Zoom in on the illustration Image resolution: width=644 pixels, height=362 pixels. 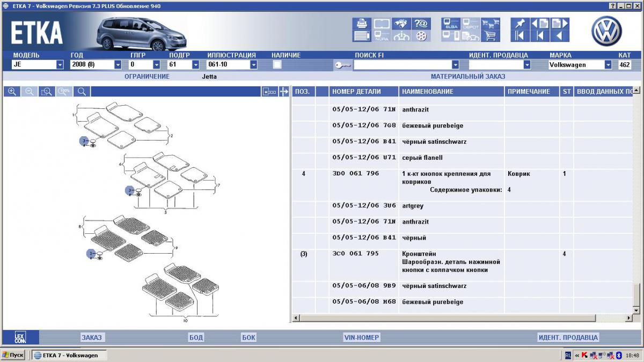click(x=12, y=92)
